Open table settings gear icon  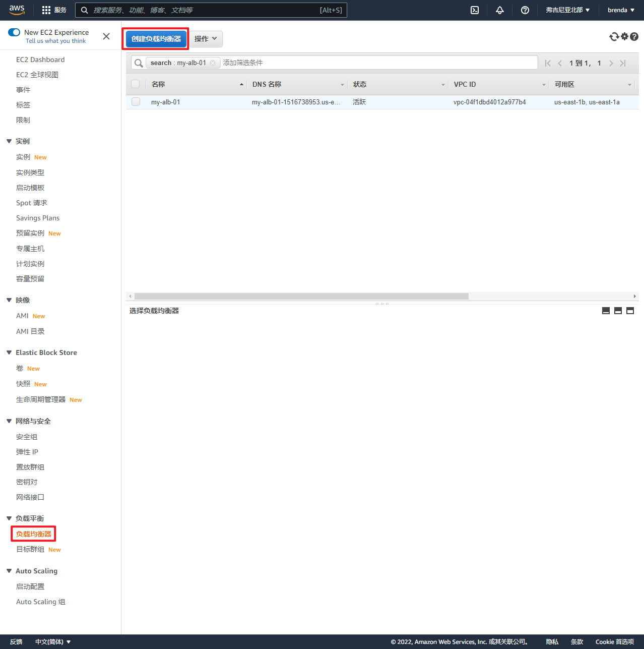point(625,36)
